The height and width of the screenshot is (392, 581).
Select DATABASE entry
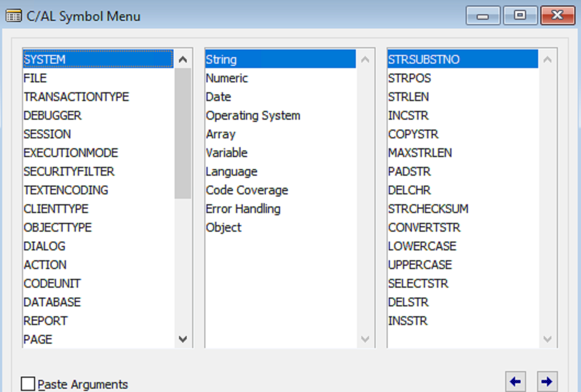98,302
